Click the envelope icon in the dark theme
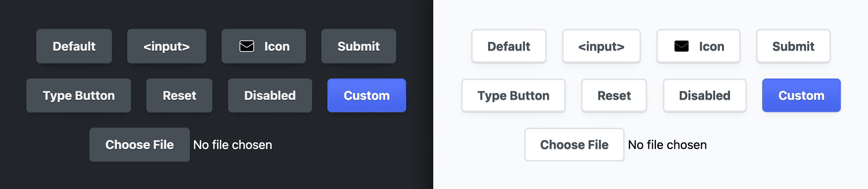 pyautogui.click(x=246, y=46)
